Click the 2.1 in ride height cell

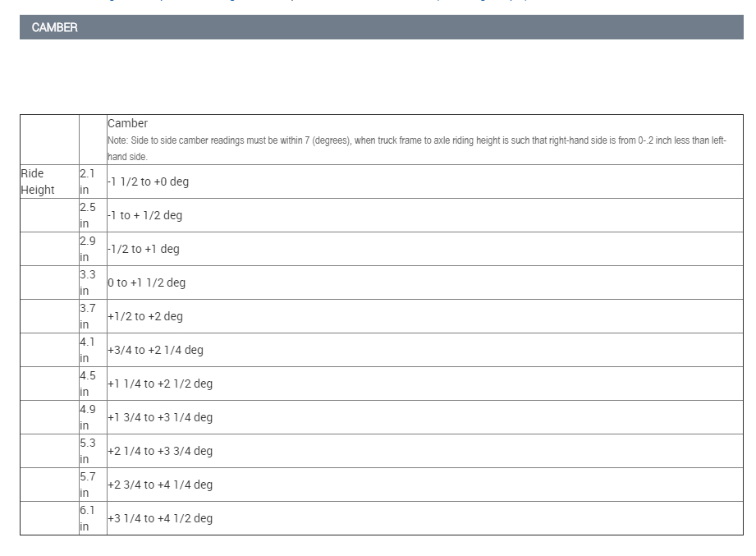pyautogui.click(x=88, y=182)
